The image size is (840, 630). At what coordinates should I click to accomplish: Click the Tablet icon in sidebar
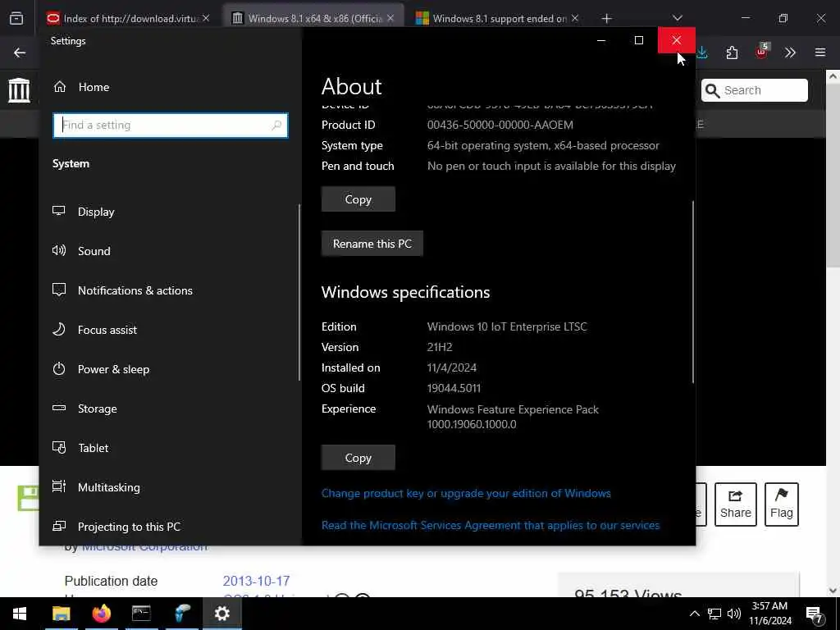point(59,447)
